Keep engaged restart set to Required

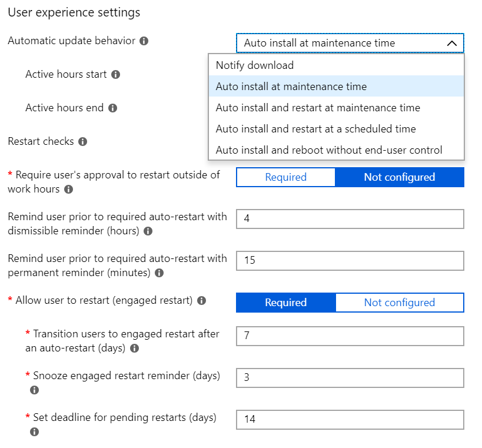[285, 302]
